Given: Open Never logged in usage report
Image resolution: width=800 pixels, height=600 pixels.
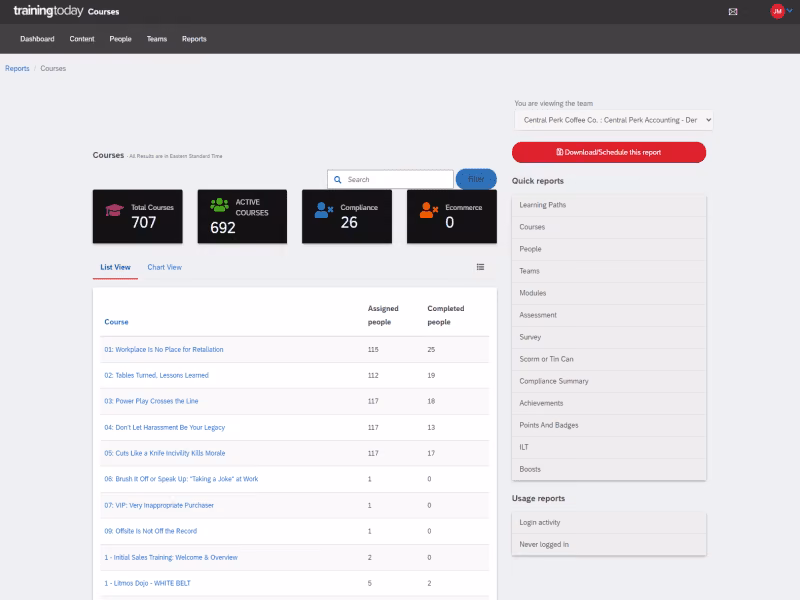Looking at the screenshot, I should coord(609,544).
